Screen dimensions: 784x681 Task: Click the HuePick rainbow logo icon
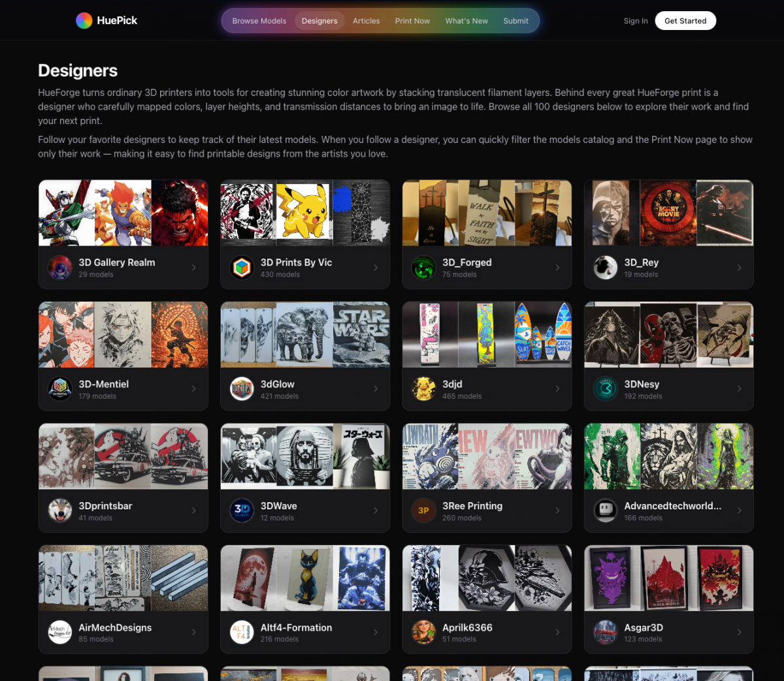point(84,21)
